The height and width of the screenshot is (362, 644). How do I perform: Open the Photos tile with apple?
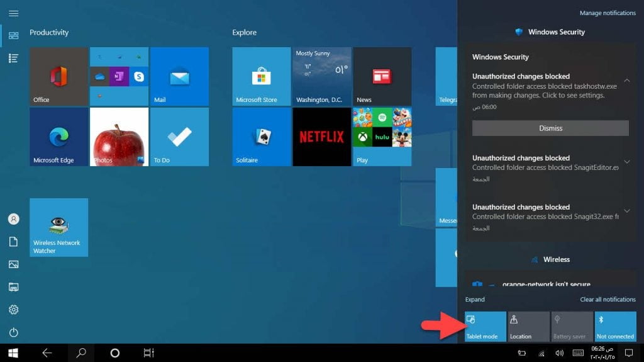tap(119, 137)
